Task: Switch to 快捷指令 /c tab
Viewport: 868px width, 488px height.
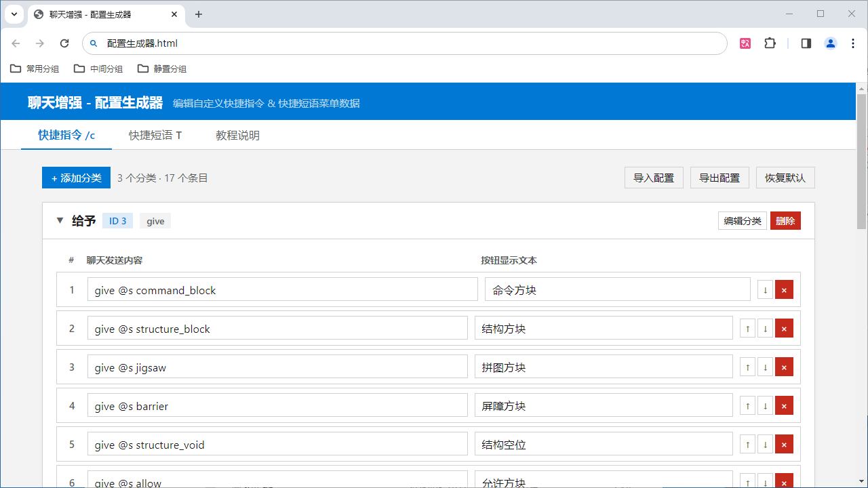Action: coord(66,135)
